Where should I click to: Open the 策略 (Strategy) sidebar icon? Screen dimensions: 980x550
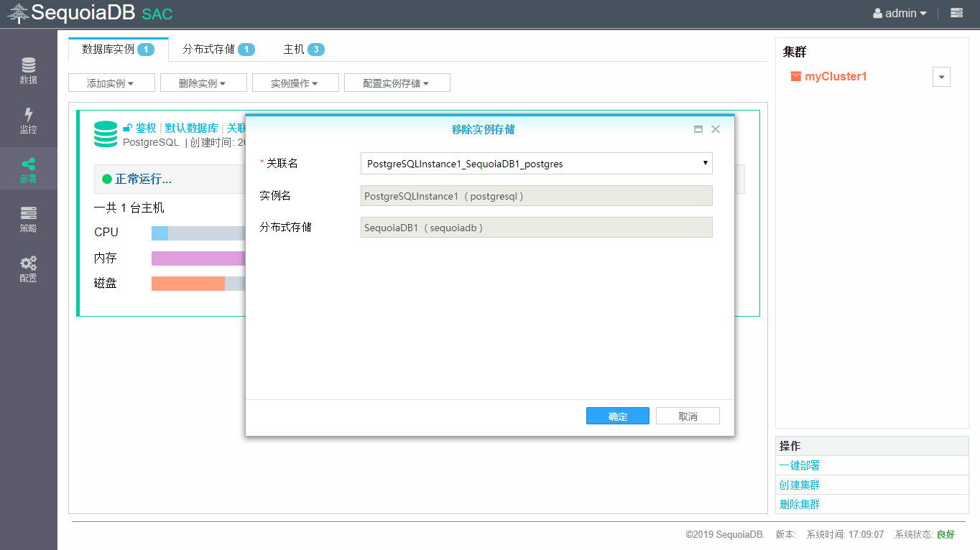(x=28, y=219)
